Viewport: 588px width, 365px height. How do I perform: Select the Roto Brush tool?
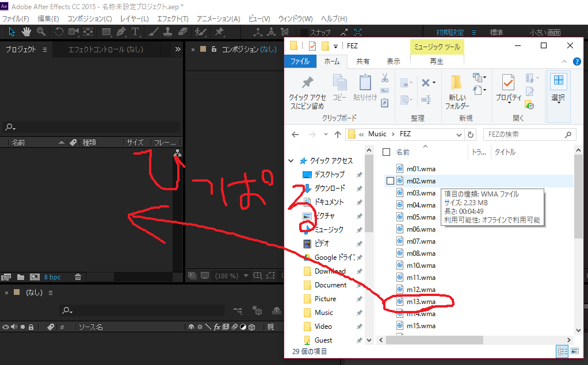tap(201, 32)
